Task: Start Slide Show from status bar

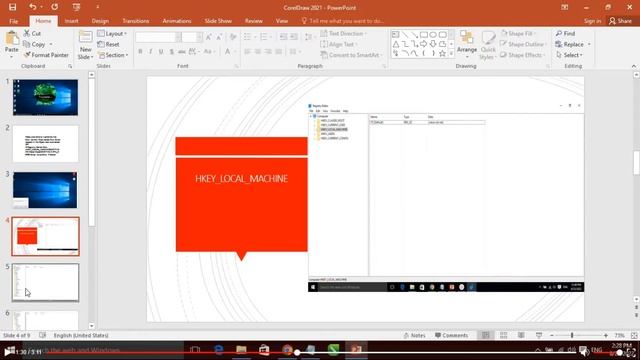Action: [x=539, y=335]
